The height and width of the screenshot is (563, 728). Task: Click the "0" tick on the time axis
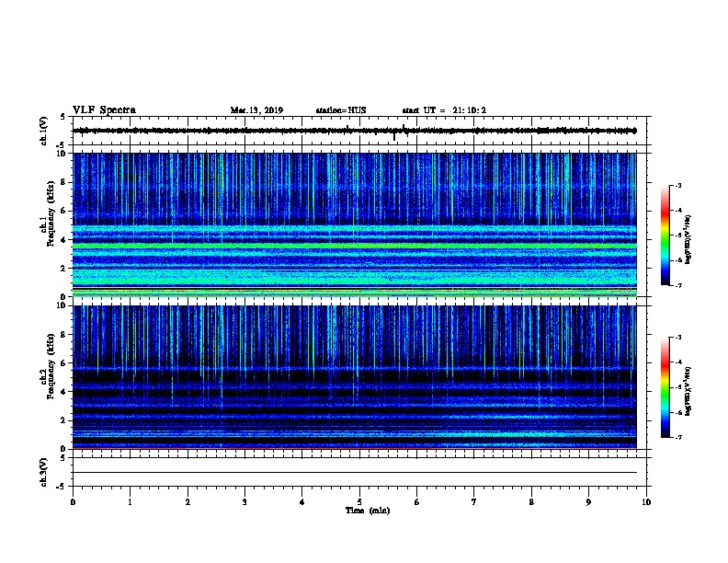[73, 502]
